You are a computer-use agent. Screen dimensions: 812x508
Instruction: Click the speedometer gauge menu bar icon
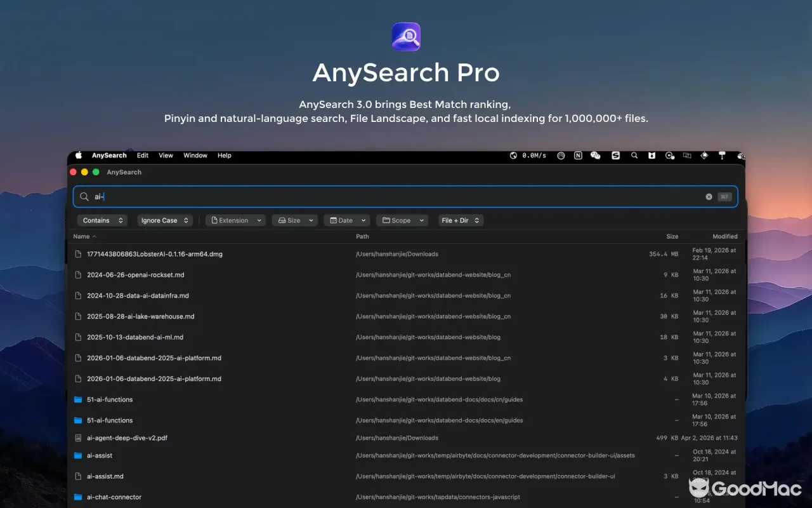(x=561, y=156)
